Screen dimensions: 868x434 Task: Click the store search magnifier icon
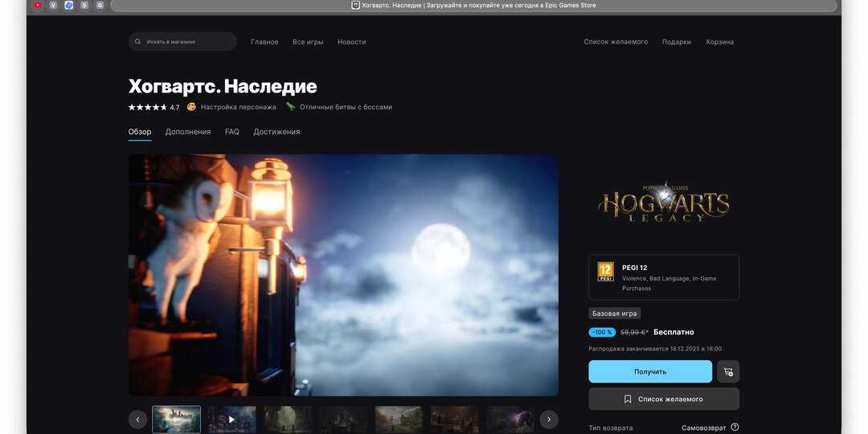[138, 42]
